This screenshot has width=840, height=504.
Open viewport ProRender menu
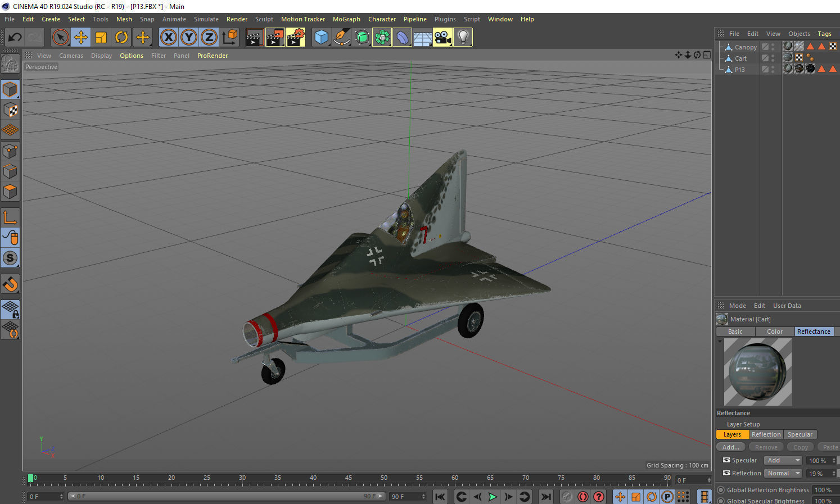[213, 56]
